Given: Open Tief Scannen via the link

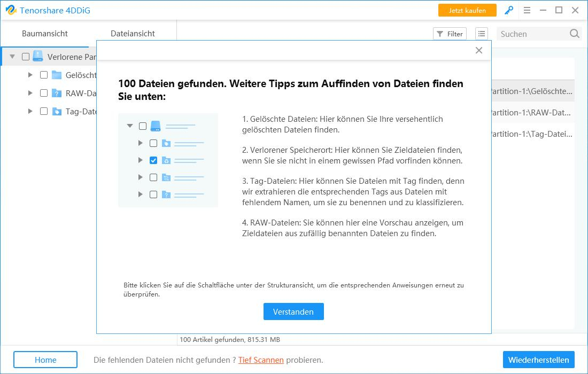Looking at the screenshot, I should [260, 360].
